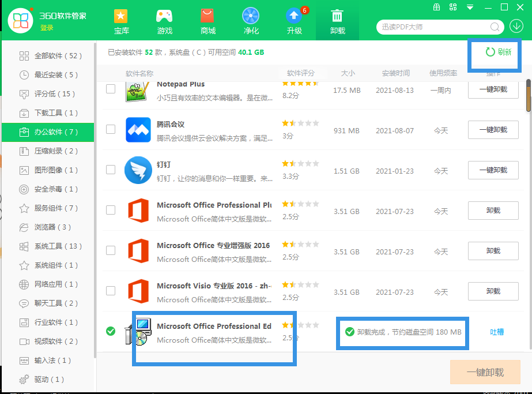
Task: Sort by the 安装时间 column header
Action: 396,73
